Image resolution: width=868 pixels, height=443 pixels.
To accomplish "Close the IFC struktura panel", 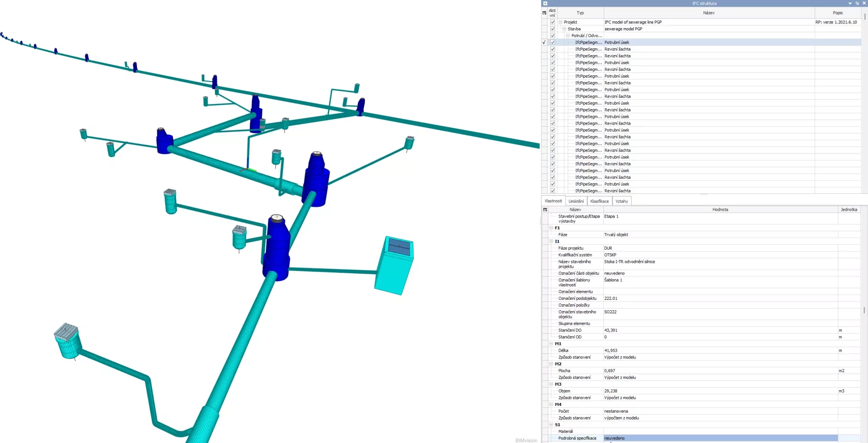I will tap(864, 3).
